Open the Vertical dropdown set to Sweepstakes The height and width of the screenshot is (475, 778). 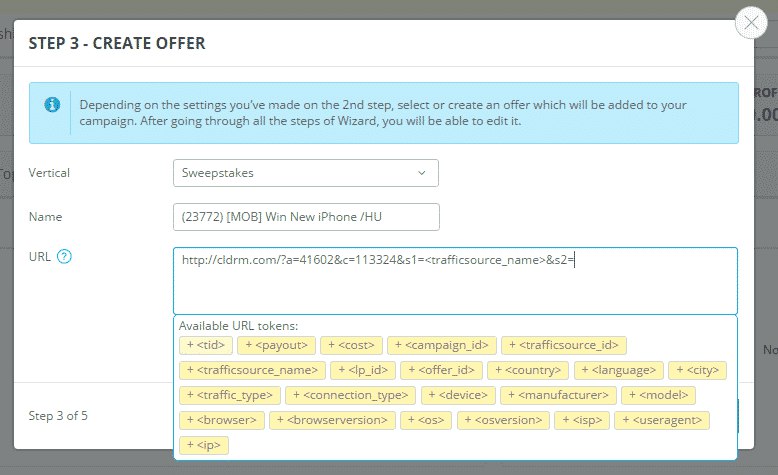coord(305,173)
